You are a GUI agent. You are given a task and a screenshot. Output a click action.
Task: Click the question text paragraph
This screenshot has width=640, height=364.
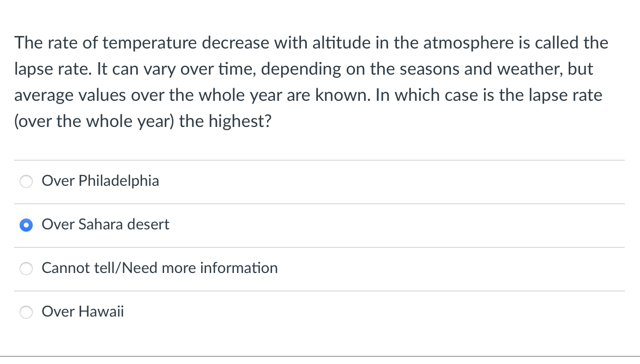pyautogui.click(x=311, y=82)
